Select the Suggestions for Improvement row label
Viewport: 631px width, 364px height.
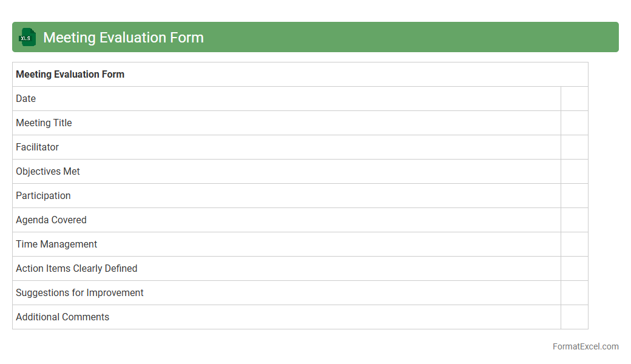coord(79,293)
